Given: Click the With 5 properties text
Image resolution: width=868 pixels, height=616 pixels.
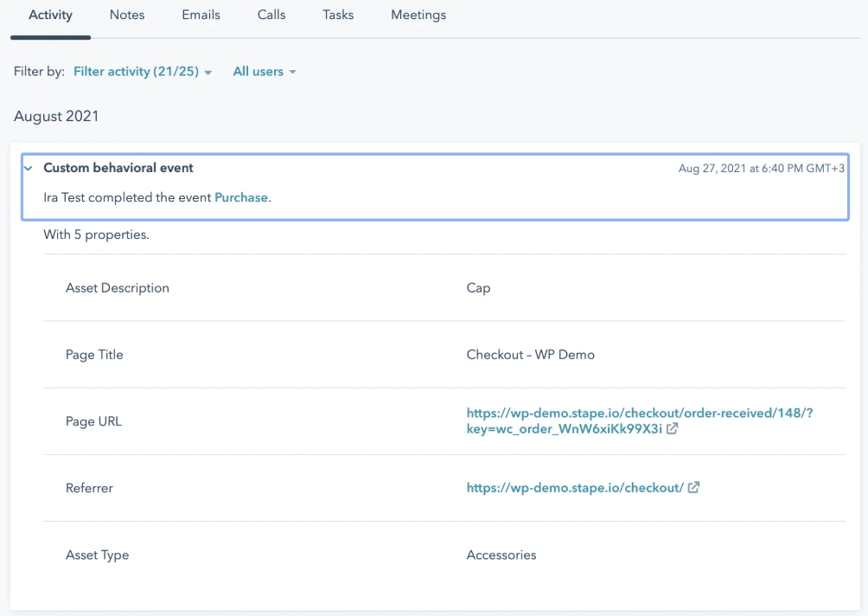Looking at the screenshot, I should coord(96,234).
